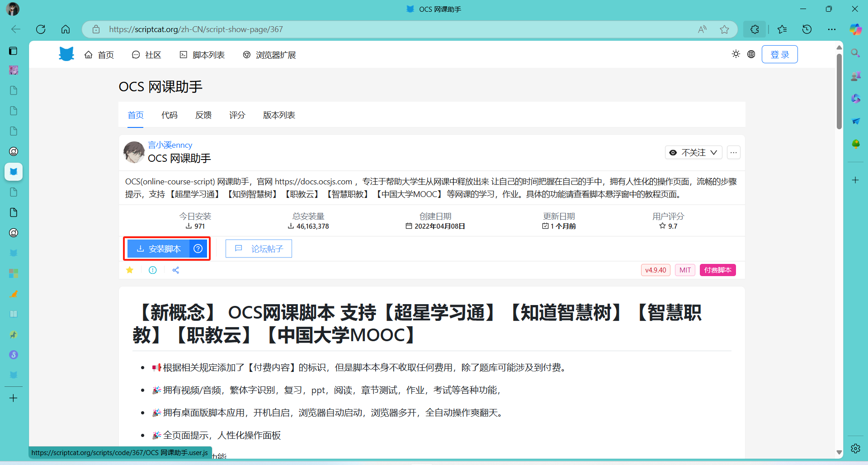
Task: Open the sidebar search magnifier icon
Action: pos(855,53)
